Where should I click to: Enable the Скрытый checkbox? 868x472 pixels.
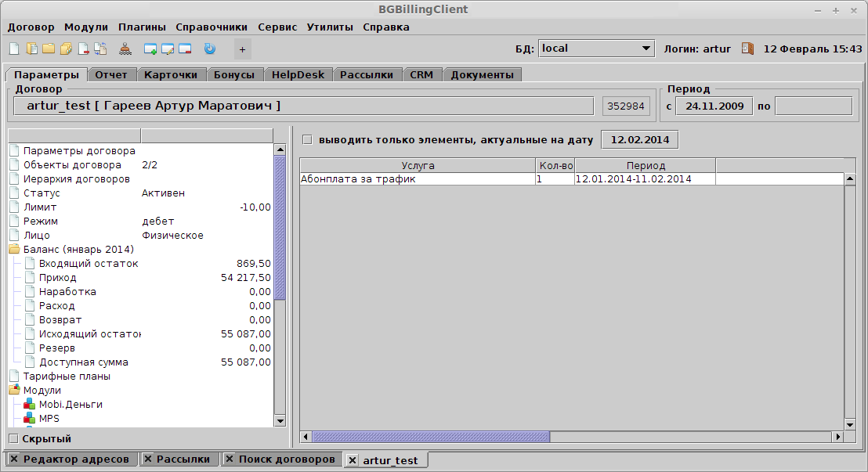13,438
